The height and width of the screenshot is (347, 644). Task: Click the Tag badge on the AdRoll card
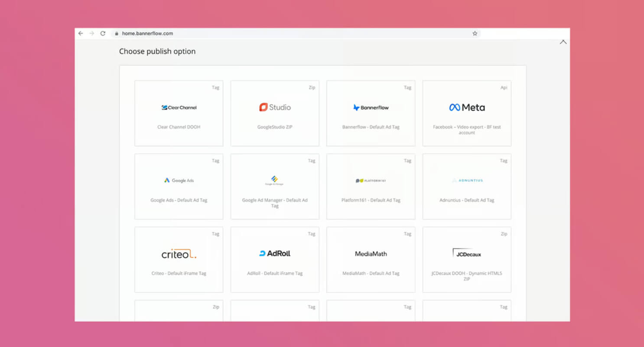tap(312, 234)
